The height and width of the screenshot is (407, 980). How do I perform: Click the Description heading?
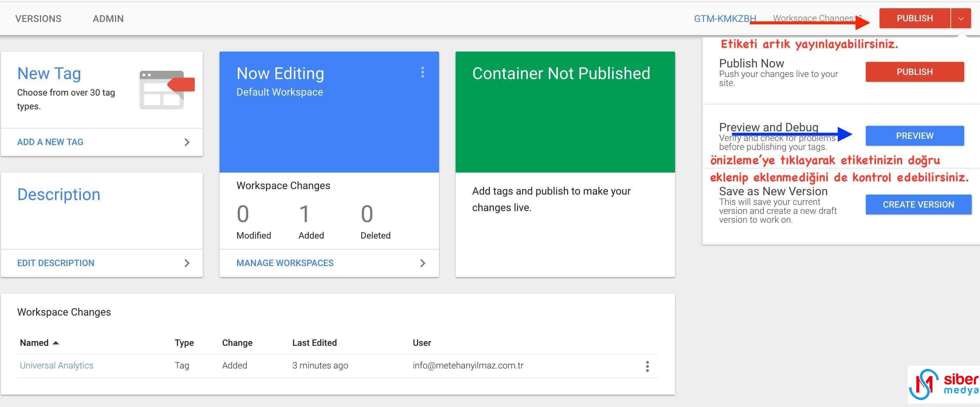point(58,194)
